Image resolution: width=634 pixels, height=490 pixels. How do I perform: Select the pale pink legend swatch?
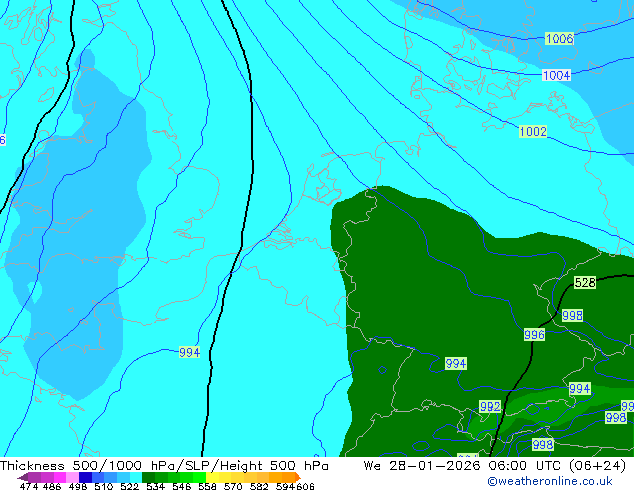click(72, 477)
